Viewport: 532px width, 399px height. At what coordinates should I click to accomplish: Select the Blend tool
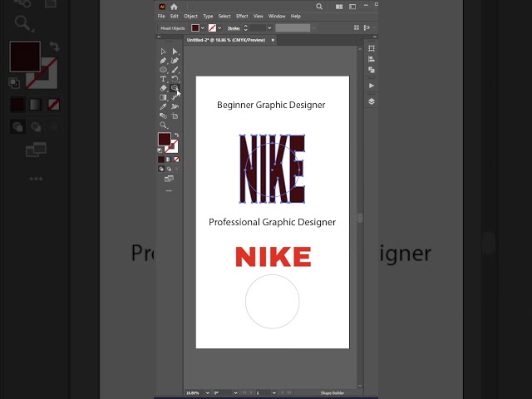click(163, 116)
